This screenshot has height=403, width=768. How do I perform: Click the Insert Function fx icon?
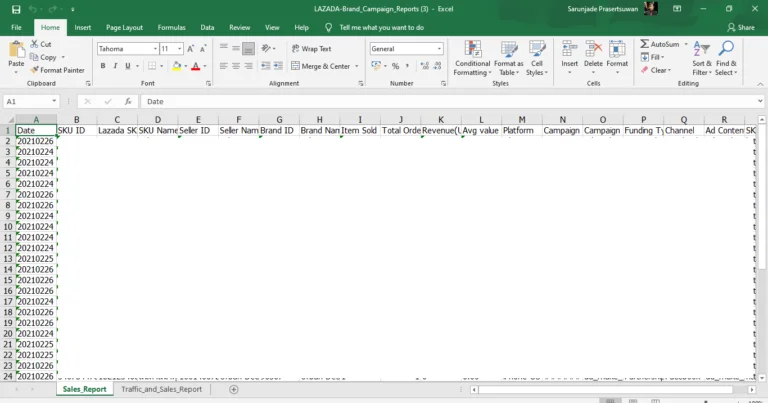coord(128,101)
